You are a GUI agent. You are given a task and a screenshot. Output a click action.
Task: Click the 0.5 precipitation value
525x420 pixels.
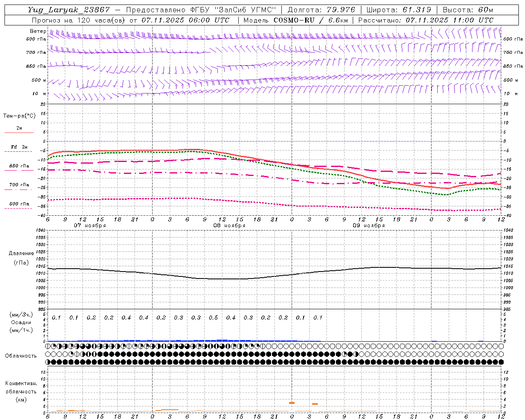(213, 317)
